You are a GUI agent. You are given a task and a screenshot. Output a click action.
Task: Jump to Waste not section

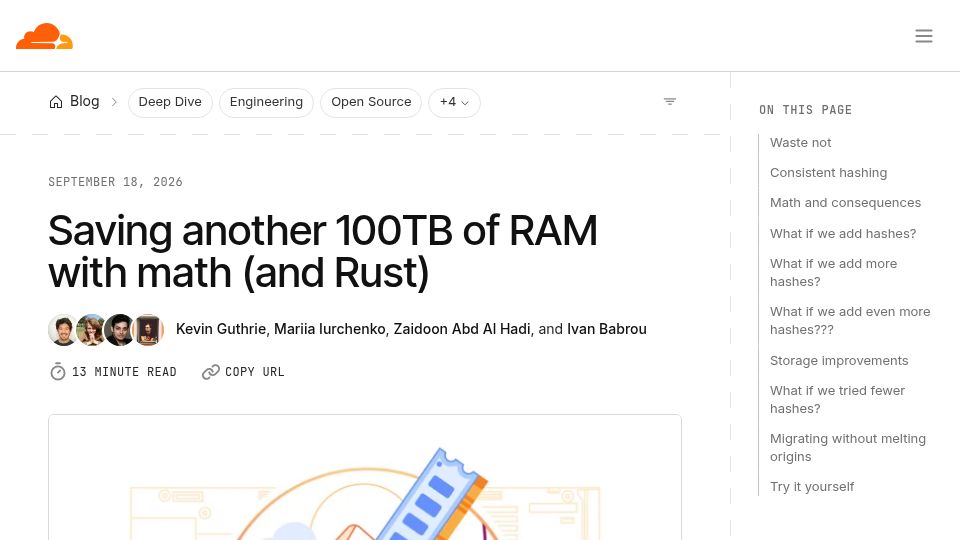[800, 143]
